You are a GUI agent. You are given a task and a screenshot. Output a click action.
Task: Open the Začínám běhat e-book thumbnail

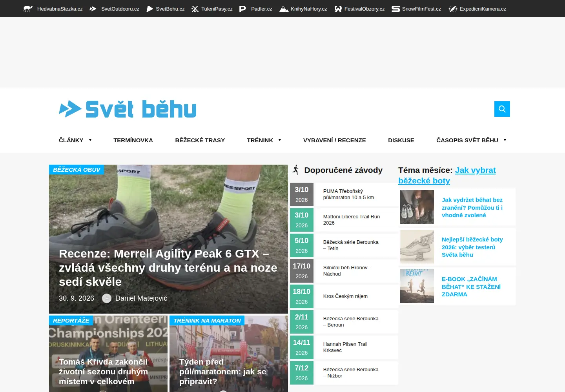[417, 286]
